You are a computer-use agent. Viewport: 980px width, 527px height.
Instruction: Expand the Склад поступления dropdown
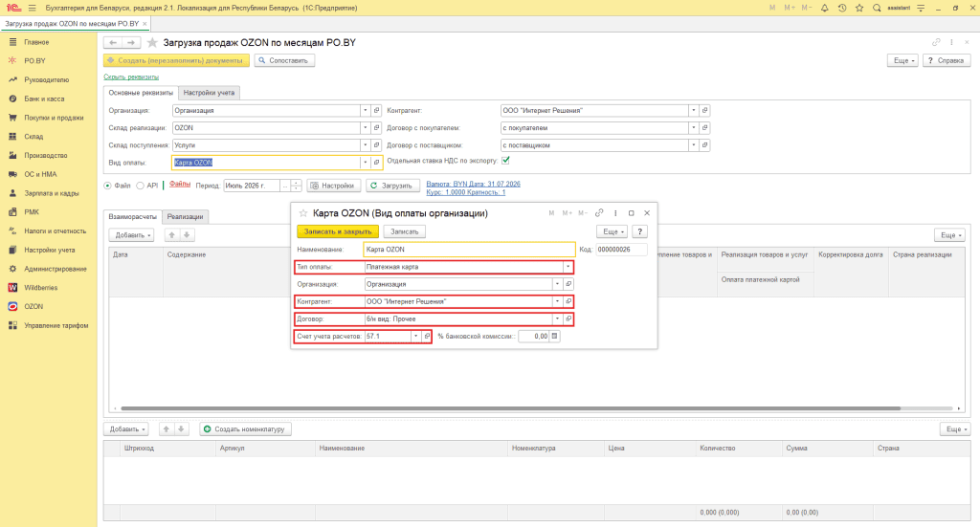pyautogui.click(x=365, y=145)
